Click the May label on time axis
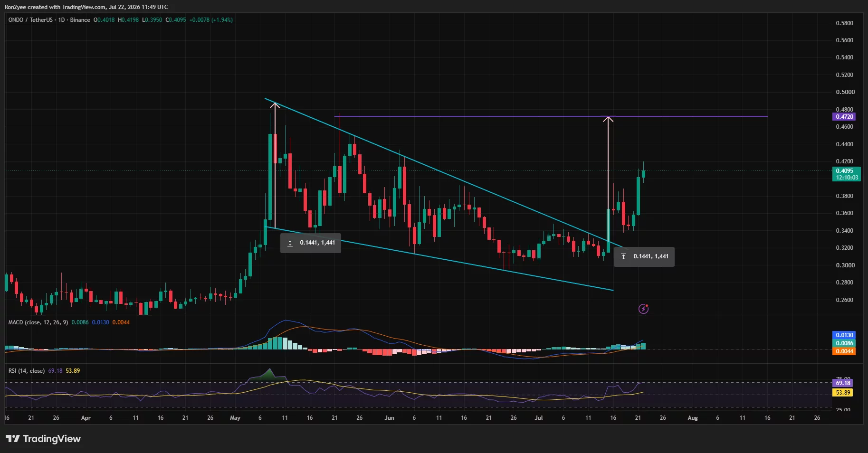Screen dimensions: 868x453 point(235,418)
